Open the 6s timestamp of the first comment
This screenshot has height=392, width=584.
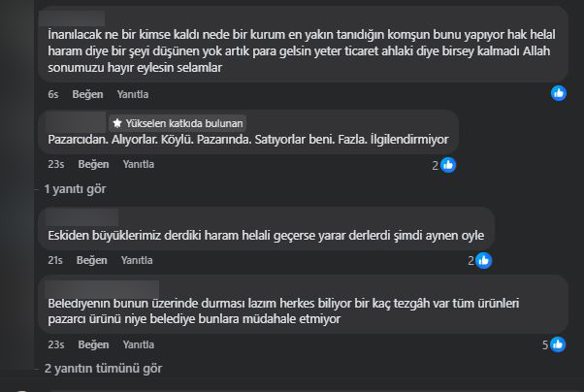click(52, 94)
